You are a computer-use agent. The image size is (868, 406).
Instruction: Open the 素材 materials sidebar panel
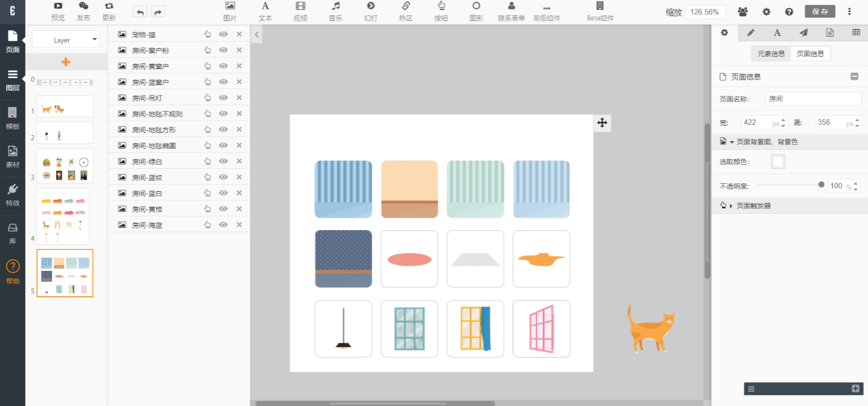(x=13, y=157)
